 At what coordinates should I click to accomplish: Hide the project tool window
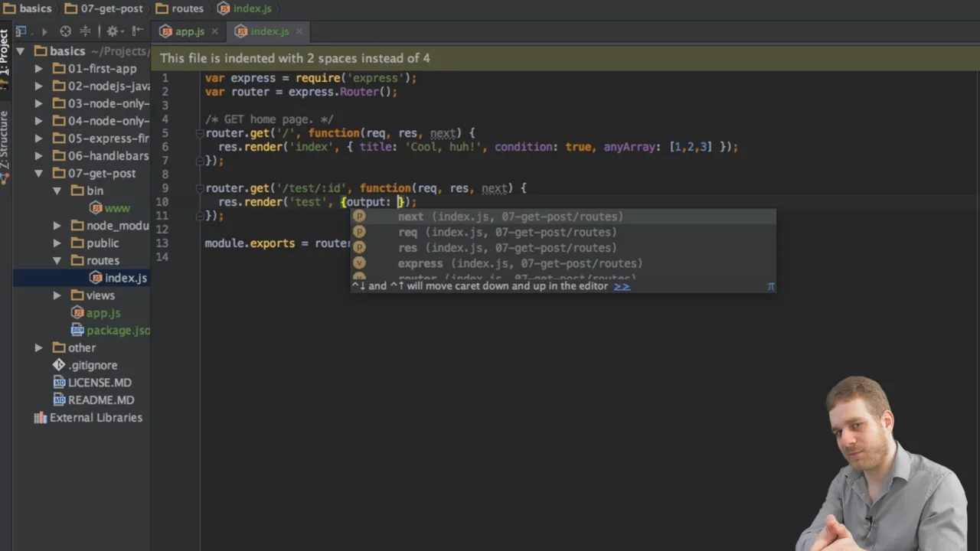click(138, 31)
